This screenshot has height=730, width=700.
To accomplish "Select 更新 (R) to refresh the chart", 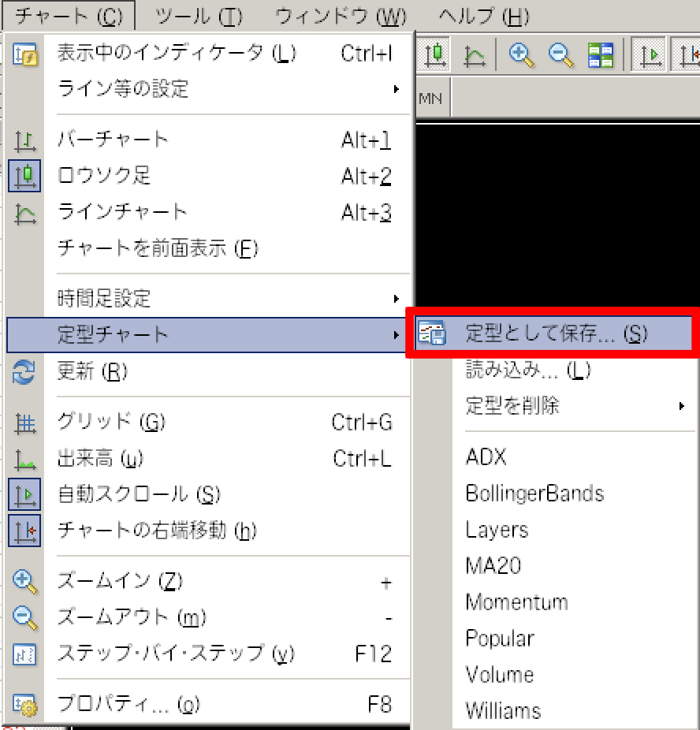I will click(92, 371).
